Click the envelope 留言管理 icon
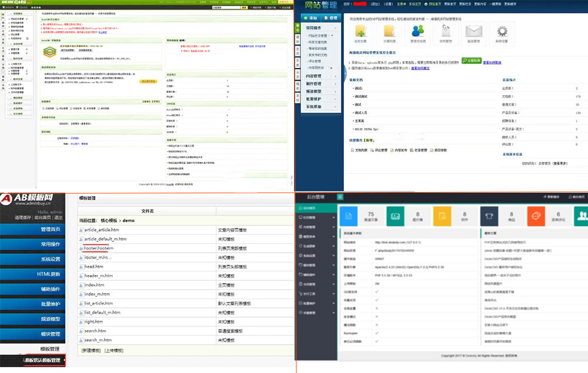The image size is (588, 373). coord(474,31)
